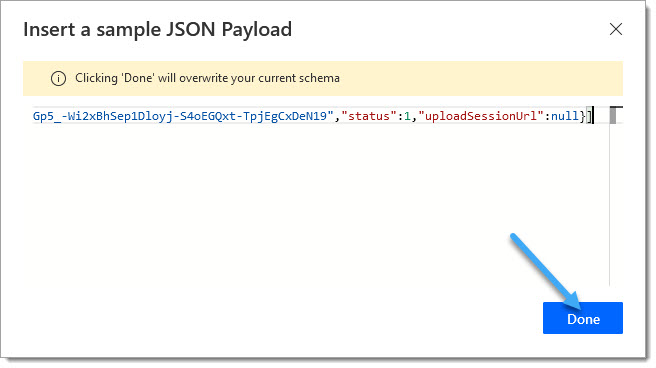Click the blue Gp5_-Wi2xBhSep1Dloyj string value
656x368 pixels.
183,116
